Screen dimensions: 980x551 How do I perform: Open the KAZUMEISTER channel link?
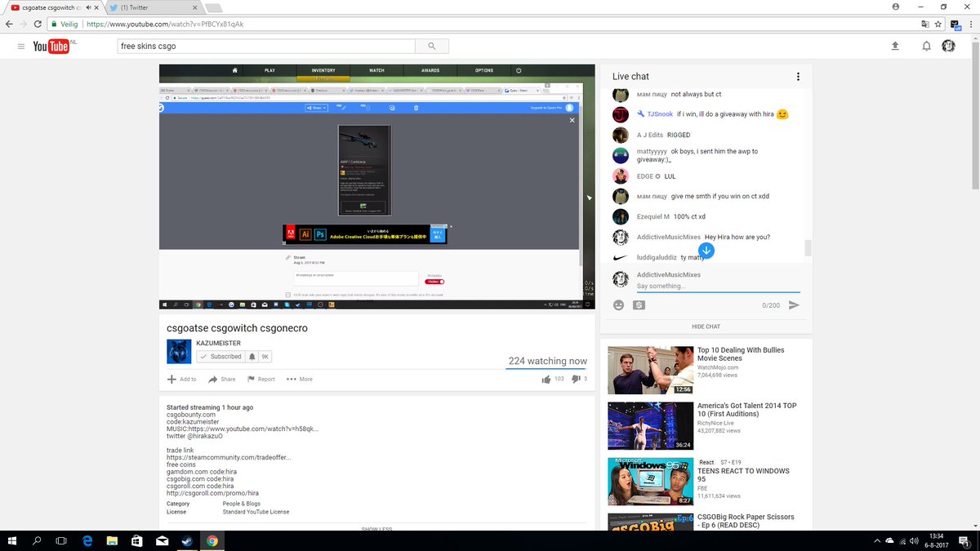pos(219,343)
